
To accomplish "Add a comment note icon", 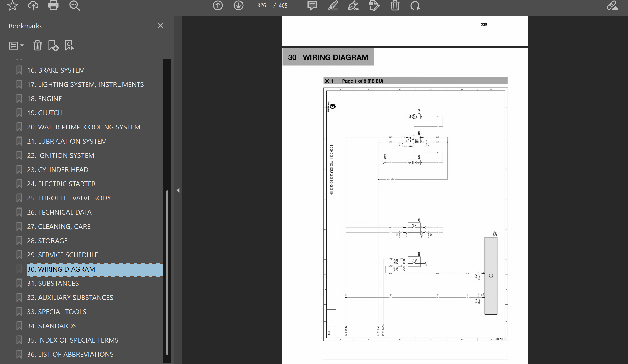I will tap(312, 5).
